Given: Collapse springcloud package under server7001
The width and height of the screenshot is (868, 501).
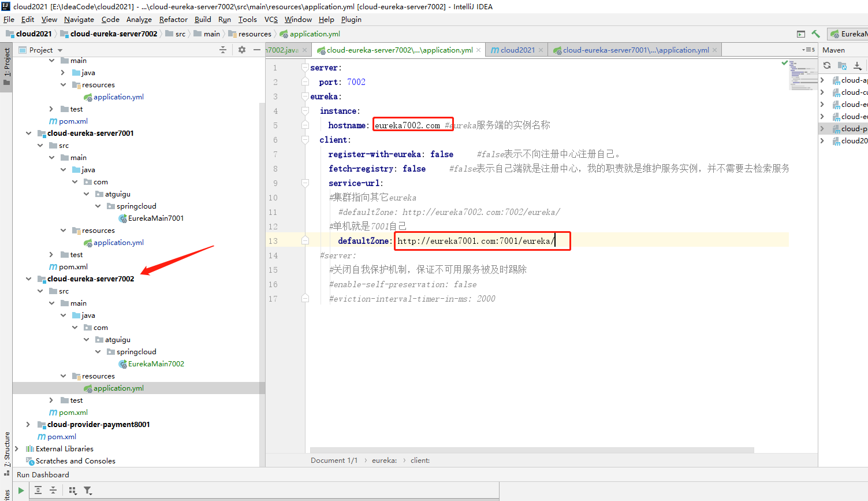Looking at the screenshot, I should (98, 206).
